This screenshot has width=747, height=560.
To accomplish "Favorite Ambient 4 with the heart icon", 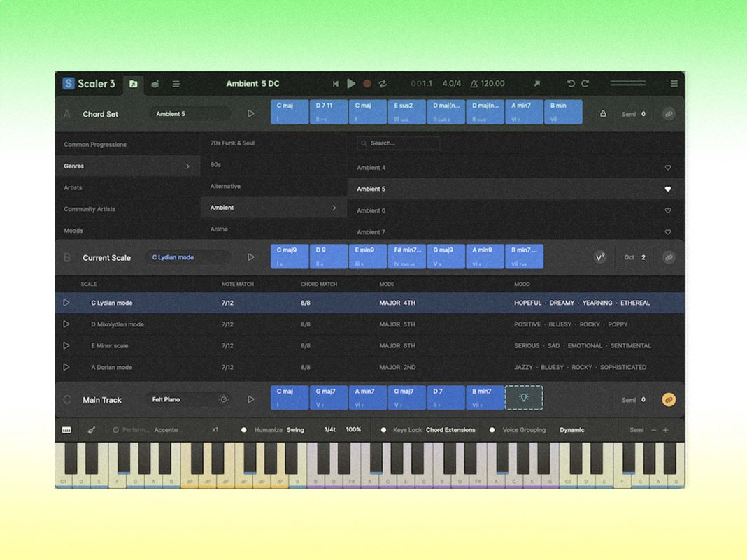I will (668, 168).
